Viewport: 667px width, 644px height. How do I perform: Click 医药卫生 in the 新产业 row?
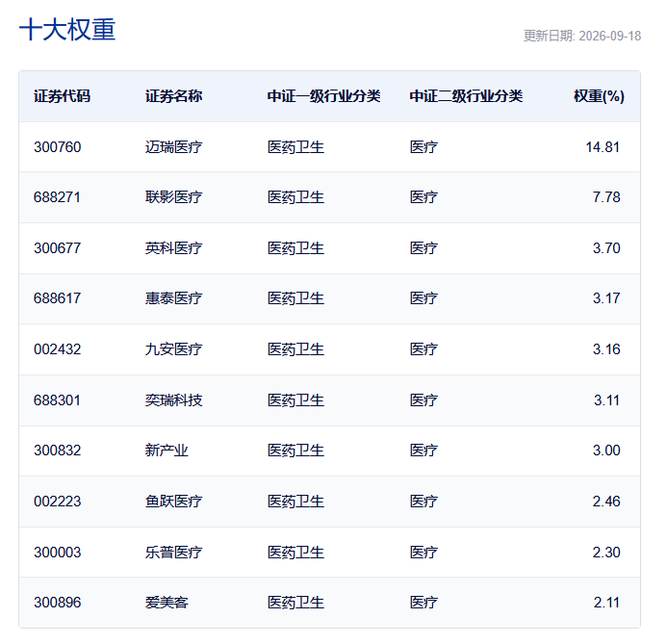(x=295, y=451)
